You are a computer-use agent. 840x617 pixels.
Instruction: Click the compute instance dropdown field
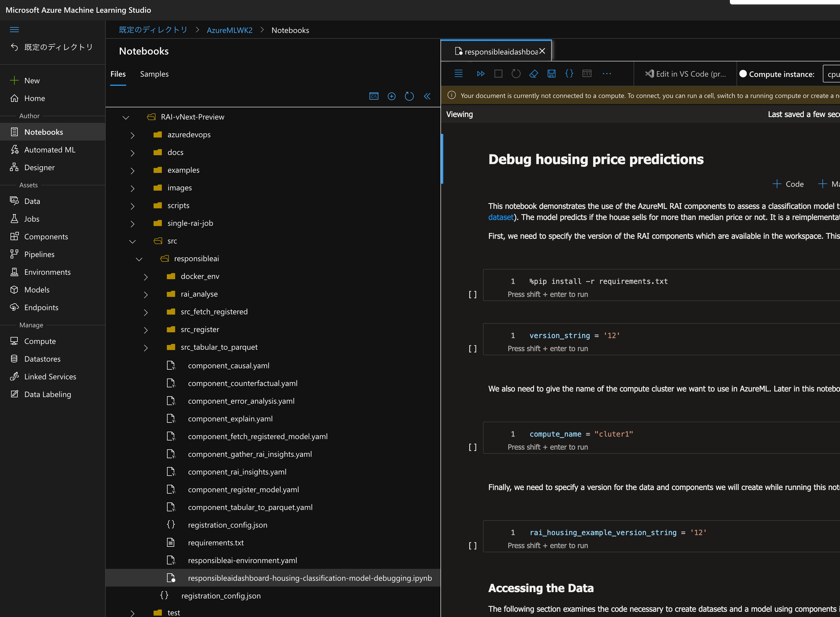click(x=833, y=74)
